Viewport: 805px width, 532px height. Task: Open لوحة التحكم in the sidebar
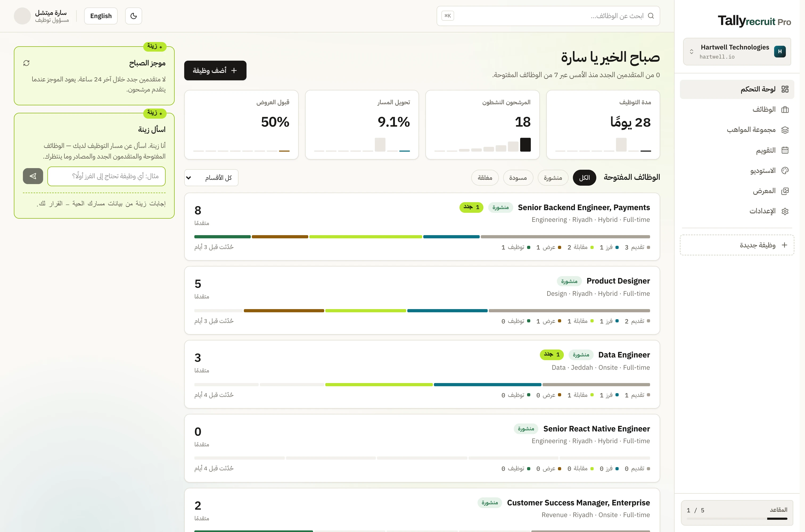[x=737, y=89]
